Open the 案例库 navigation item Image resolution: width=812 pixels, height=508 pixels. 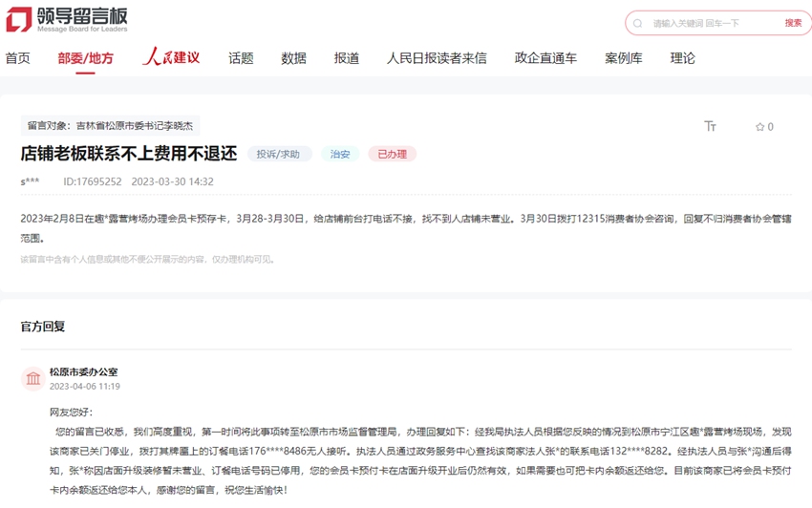click(624, 58)
